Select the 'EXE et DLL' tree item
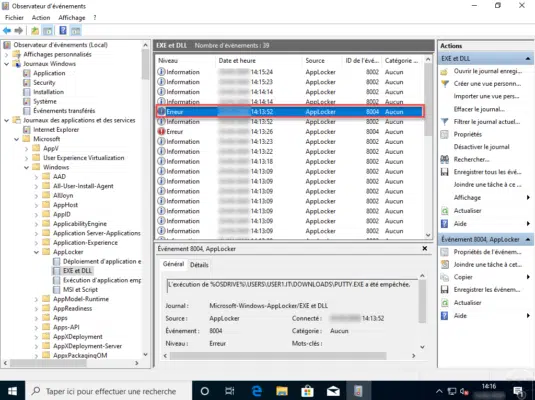This screenshot has height=400, width=535. pos(77,271)
